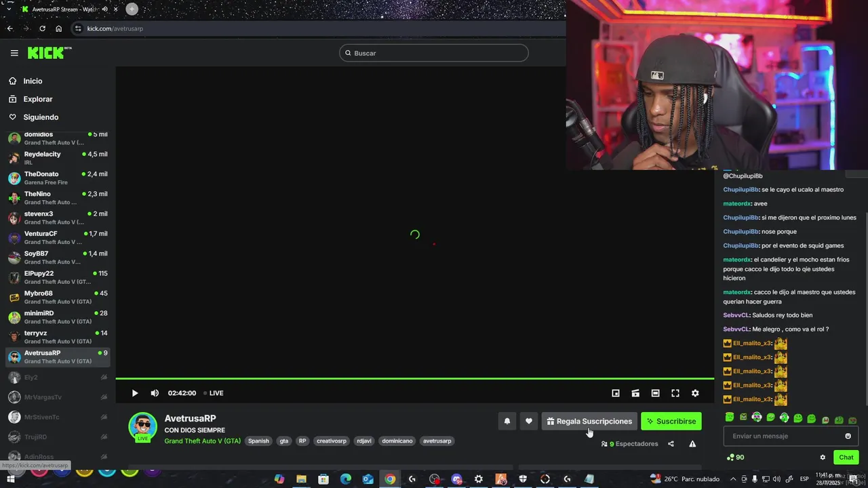Click the AvetrusaRP profile avatar
The width and height of the screenshot is (868, 488).
click(143, 426)
